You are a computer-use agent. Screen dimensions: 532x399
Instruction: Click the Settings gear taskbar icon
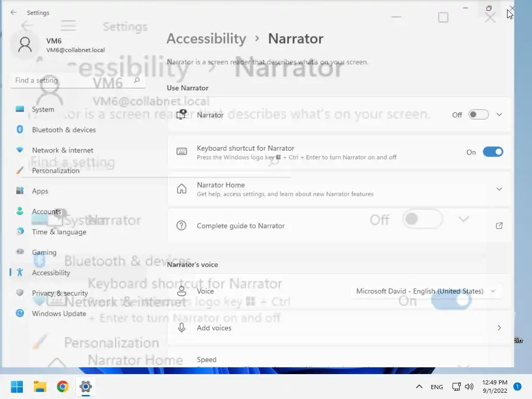click(x=86, y=387)
